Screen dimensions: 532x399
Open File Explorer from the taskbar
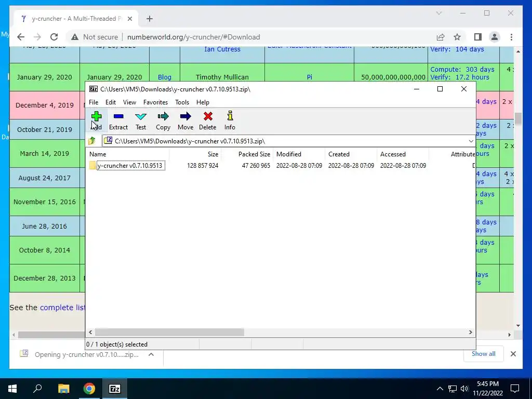click(x=63, y=389)
